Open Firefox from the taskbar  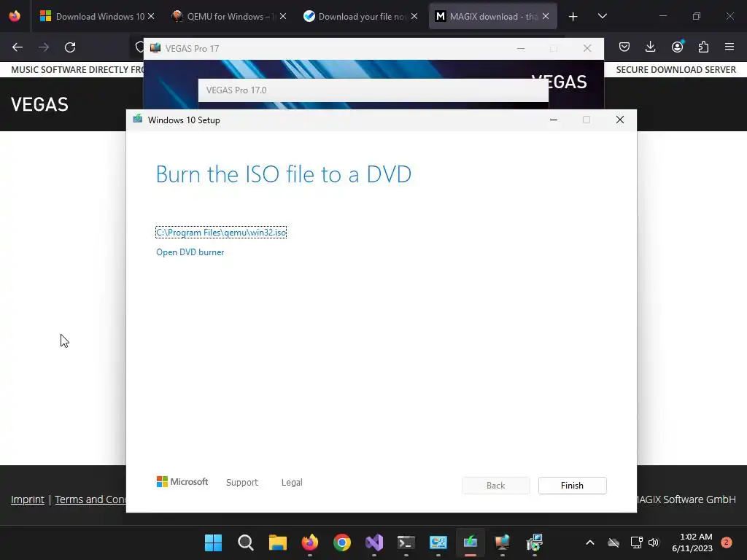(x=309, y=542)
